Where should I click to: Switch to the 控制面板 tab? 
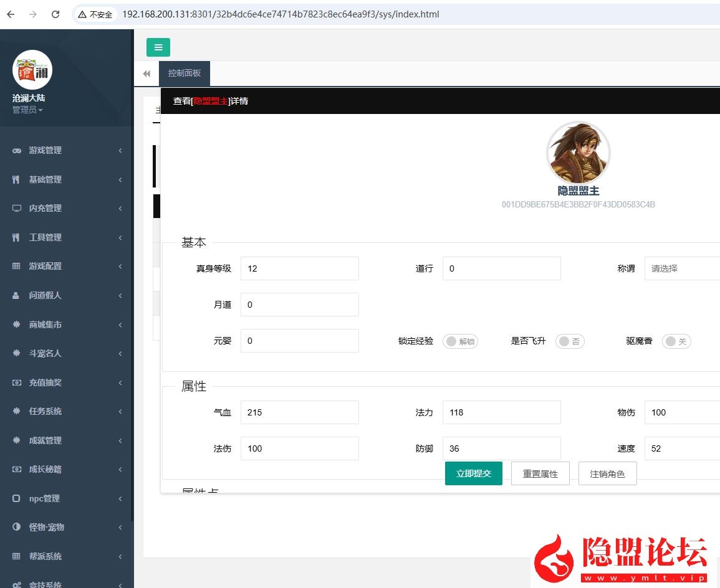pos(184,73)
